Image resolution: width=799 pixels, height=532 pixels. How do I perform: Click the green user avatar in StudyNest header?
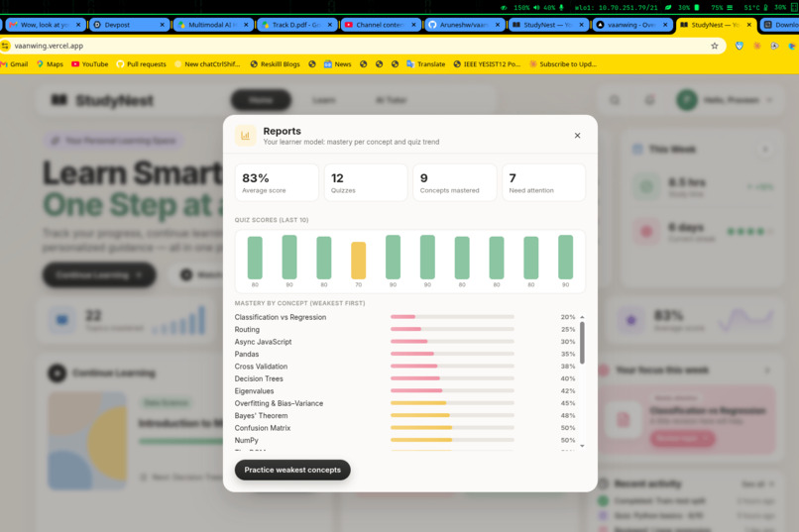click(x=686, y=100)
